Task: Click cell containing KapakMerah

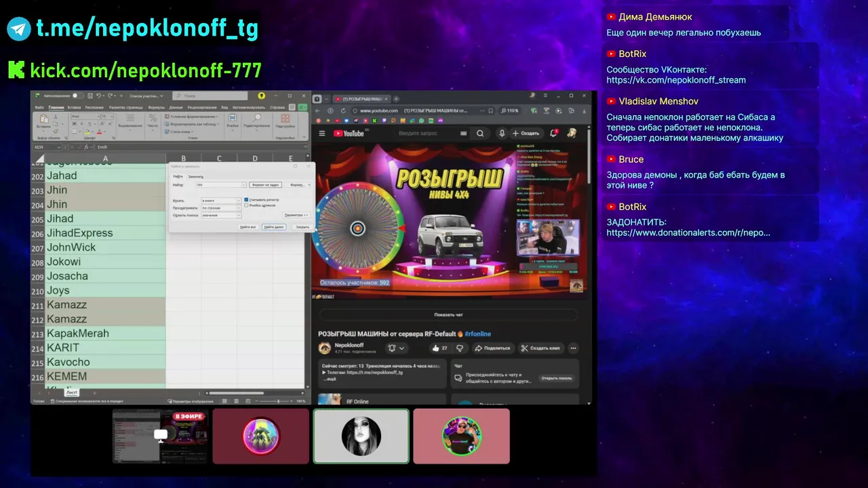Action: [105, 333]
